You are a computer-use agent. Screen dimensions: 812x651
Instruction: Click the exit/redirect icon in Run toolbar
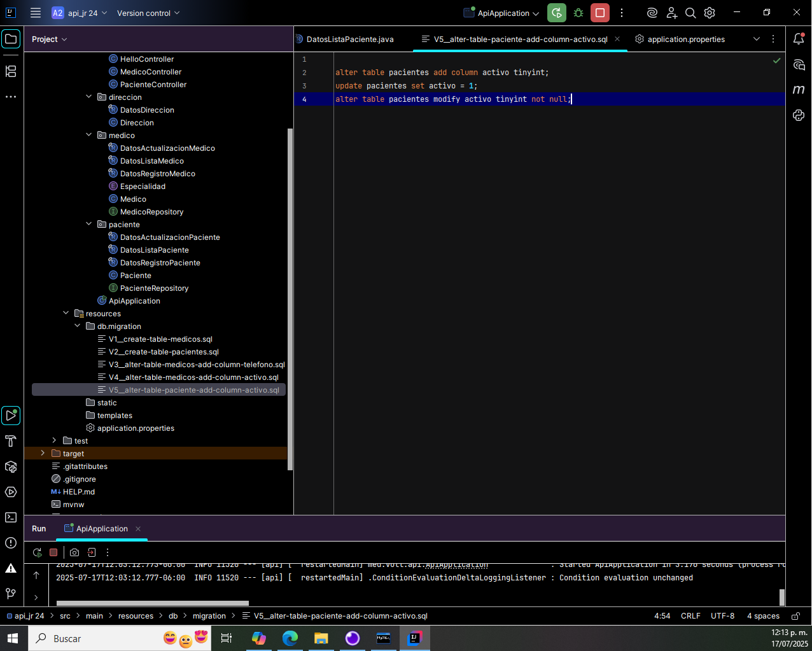(x=92, y=552)
